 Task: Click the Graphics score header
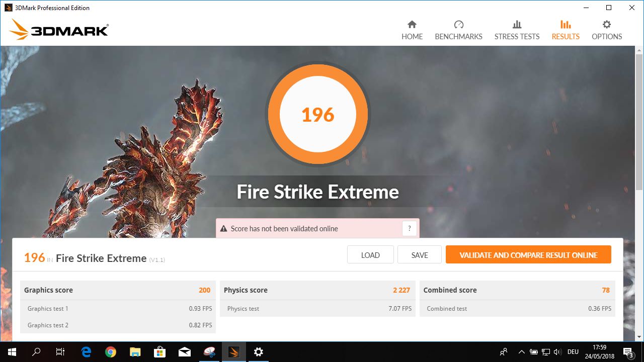(x=118, y=290)
